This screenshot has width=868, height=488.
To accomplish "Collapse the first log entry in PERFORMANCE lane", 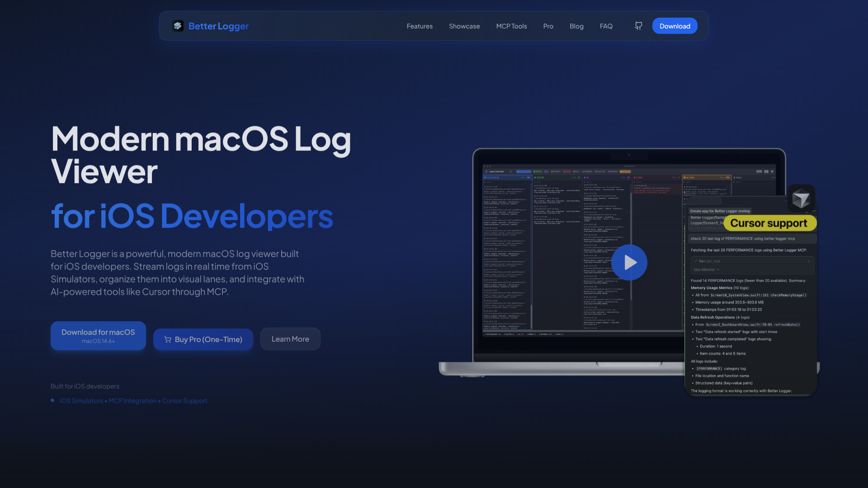I will pyautogui.click(x=528, y=186).
